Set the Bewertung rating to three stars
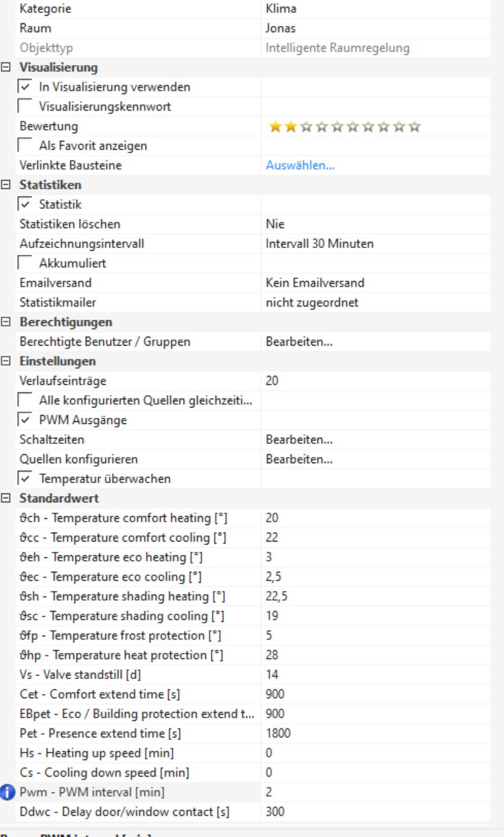Viewport: 504px width, 837px height. tap(306, 126)
